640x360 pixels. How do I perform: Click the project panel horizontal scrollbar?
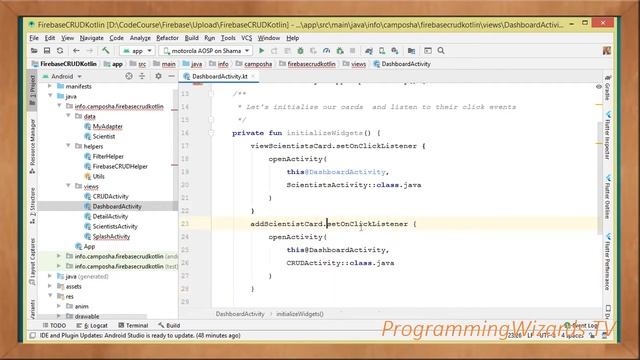coord(93,316)
